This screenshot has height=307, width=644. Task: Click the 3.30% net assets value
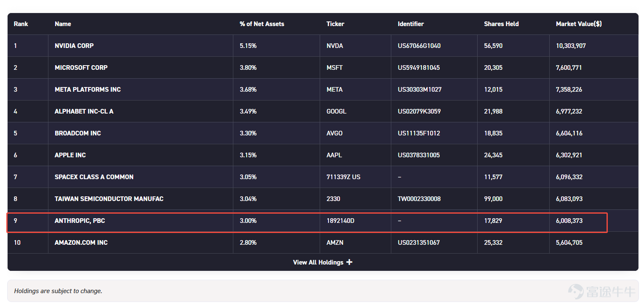click(248, 133)
